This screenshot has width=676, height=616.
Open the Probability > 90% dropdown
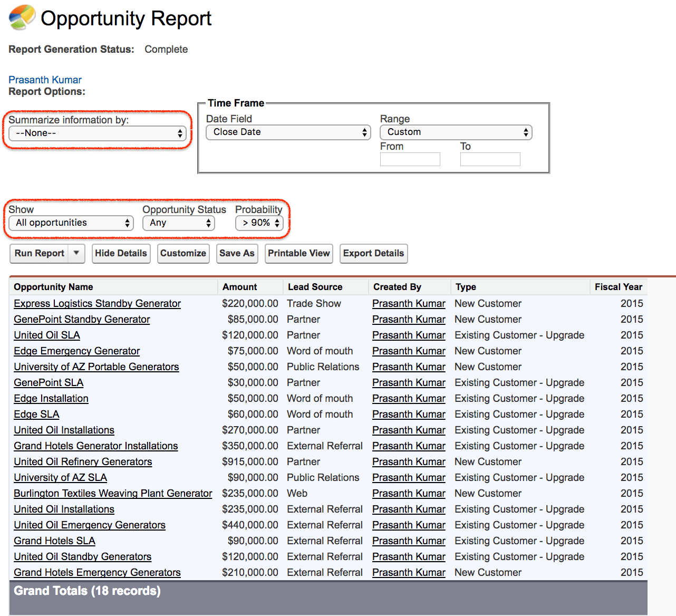pos(259,223)
